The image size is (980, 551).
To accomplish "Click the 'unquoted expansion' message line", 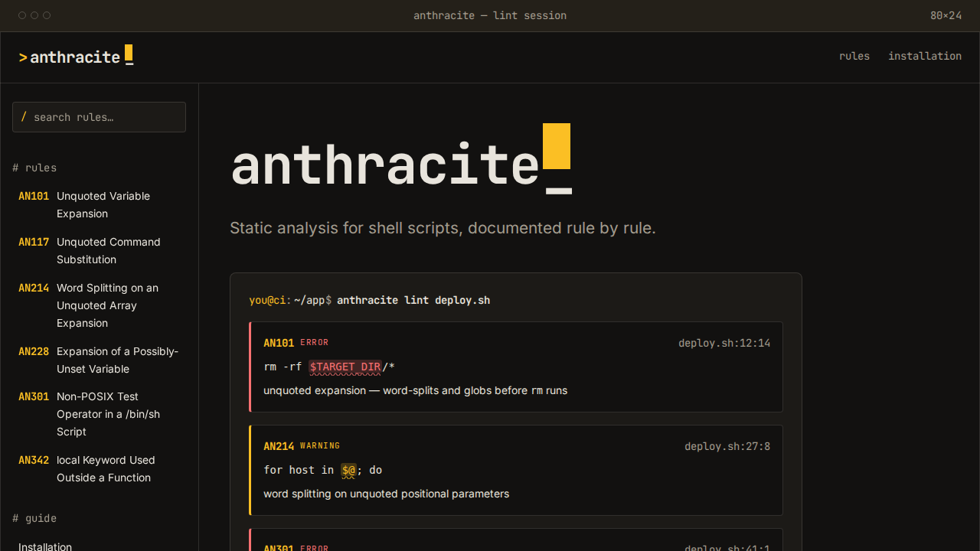I will (415, 390).
